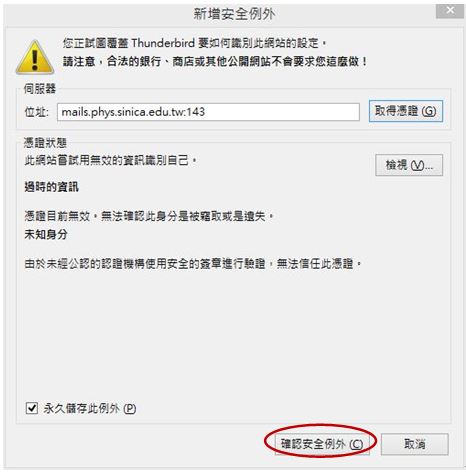Screen dimensions: 466x472
Task: Click the text starting 憑證目前無效
Action: 149,216
